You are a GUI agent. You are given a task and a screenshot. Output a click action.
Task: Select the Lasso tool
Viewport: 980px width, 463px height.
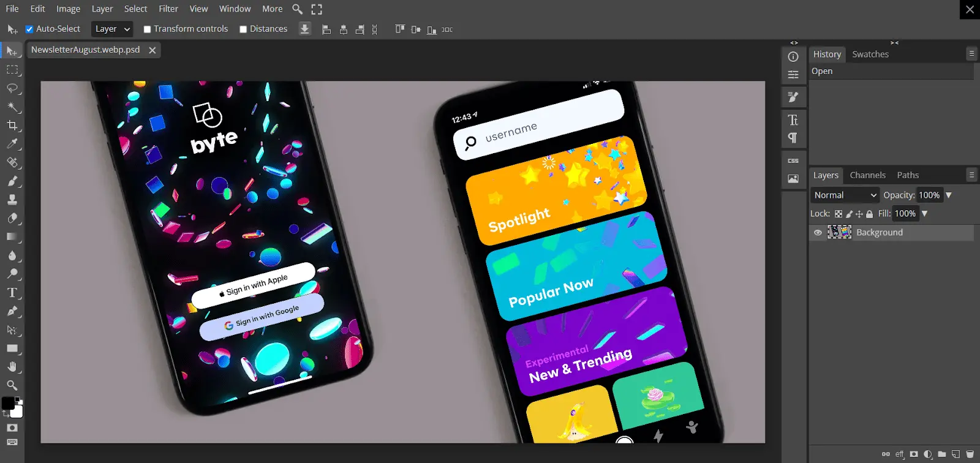coord(12,88)
